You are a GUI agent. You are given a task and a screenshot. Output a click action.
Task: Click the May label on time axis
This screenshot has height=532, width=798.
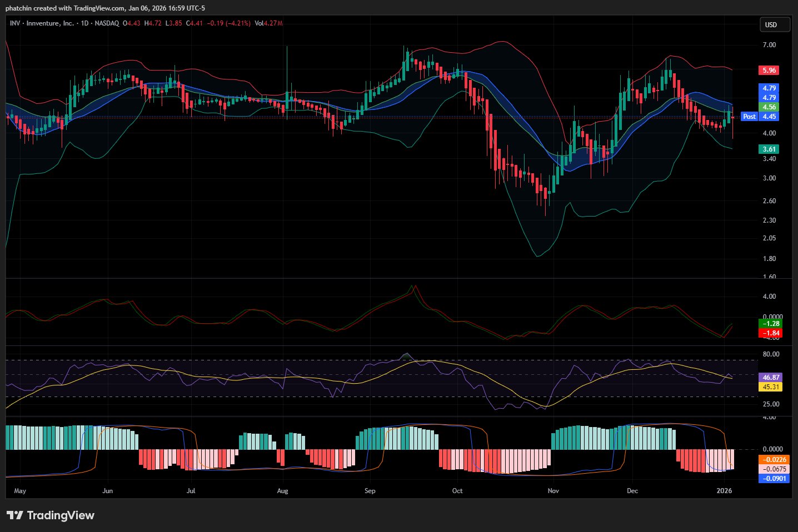[x=20, y=491]
